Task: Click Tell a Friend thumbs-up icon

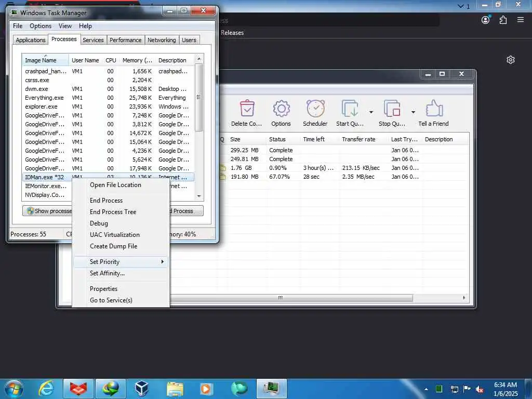Action: click(434, 108)
